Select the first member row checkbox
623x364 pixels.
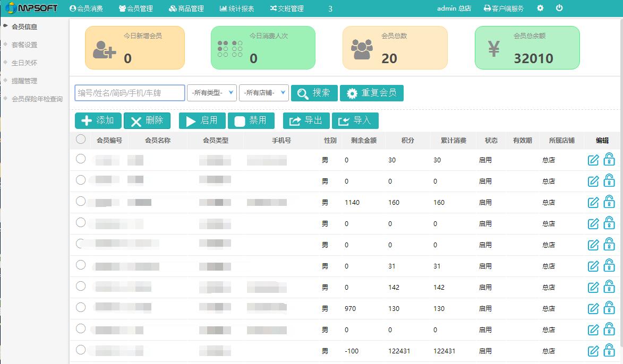coord(81,159)
